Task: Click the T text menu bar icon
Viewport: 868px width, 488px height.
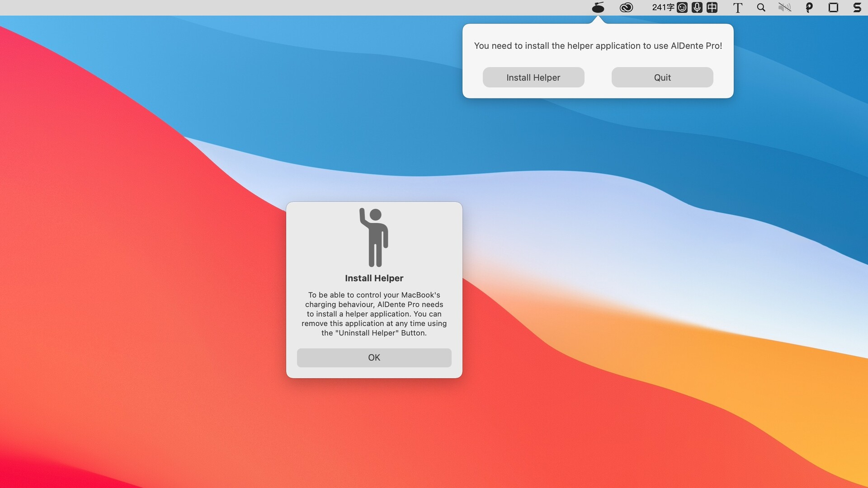Action: point(737,8)
